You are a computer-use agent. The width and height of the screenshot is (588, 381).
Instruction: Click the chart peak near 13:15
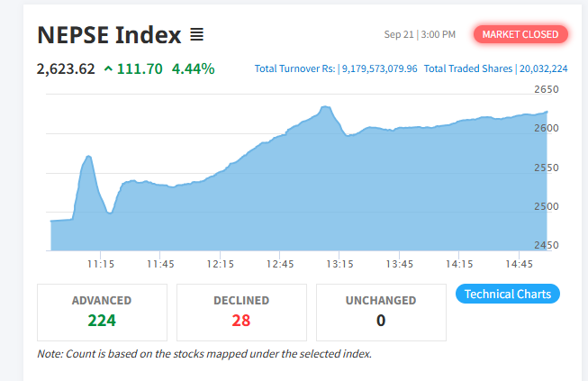coord(326,108)
